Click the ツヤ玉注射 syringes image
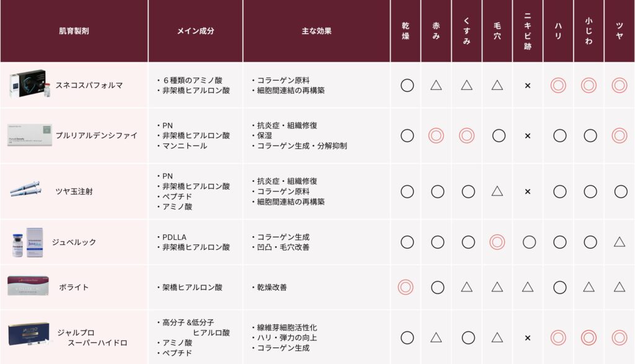 [x=25, y=190]
